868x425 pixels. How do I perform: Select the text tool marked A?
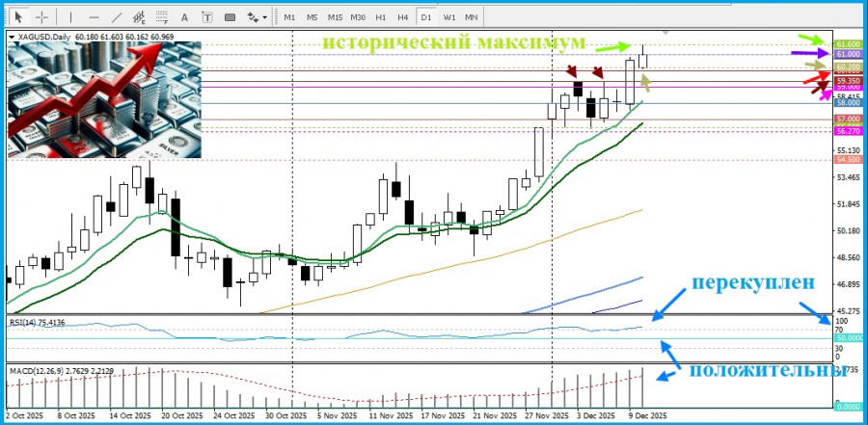[x=185, y=17]
